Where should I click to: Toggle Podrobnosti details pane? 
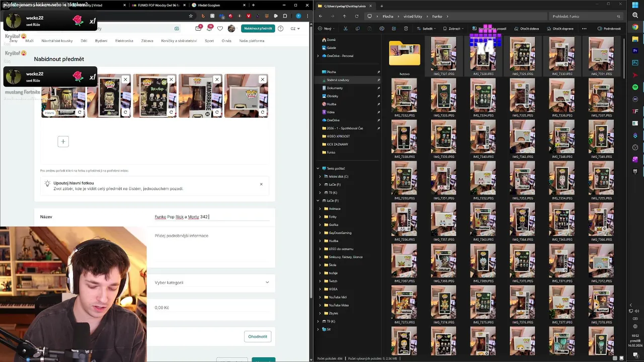point(609,29)
